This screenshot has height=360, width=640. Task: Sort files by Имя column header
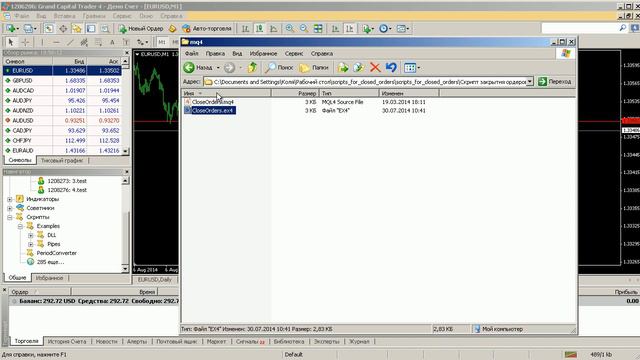tap(226, 93)
